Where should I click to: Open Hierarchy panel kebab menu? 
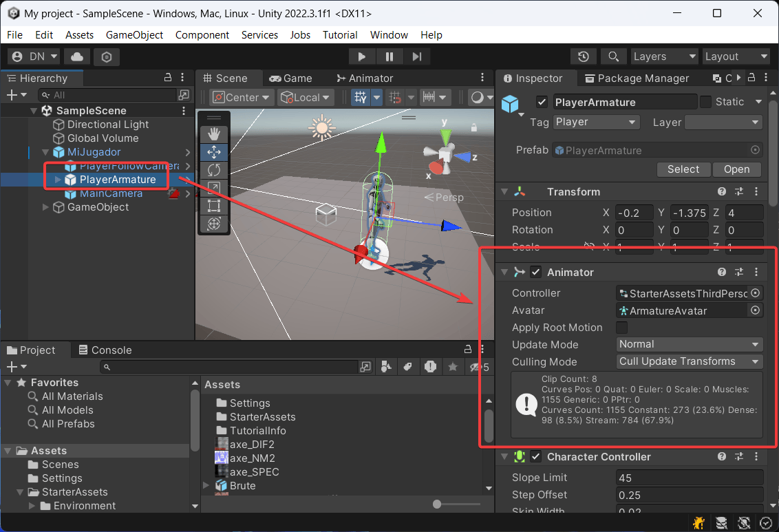(182, 78)
